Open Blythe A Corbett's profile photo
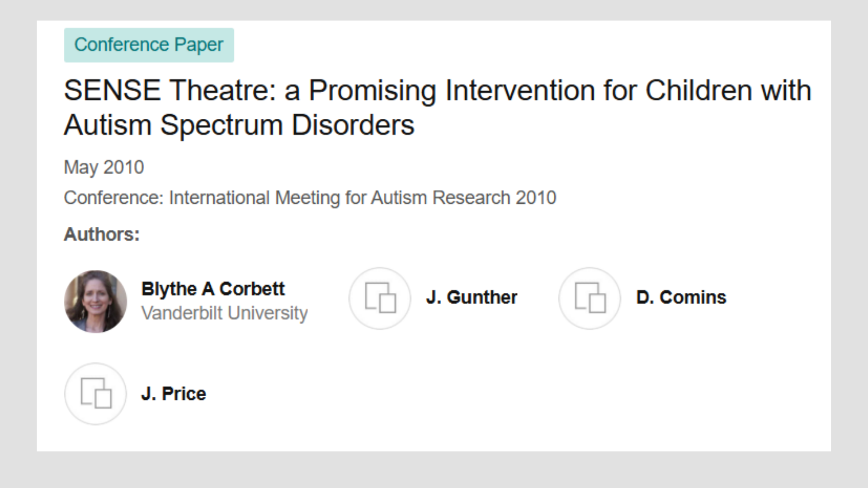Viewport: 868px width, 488px height. click(x=95, y=301)
